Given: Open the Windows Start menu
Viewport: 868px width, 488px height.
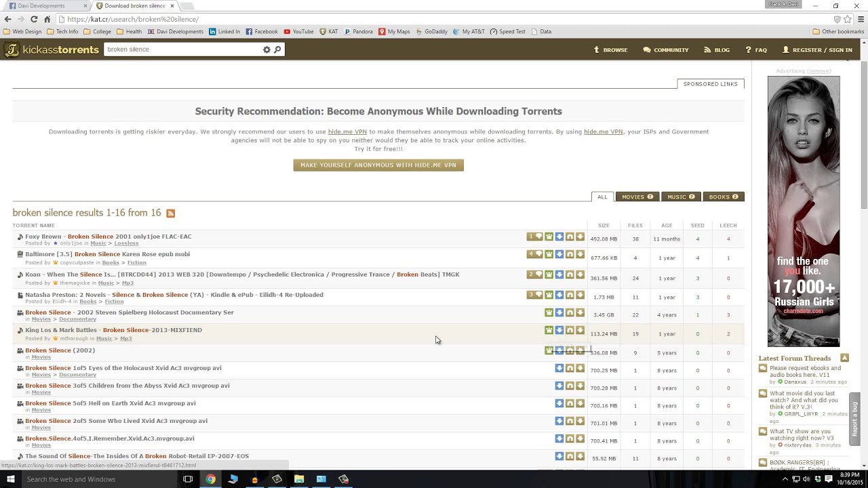Looking at the screenshot, I should tap(10, 479).
